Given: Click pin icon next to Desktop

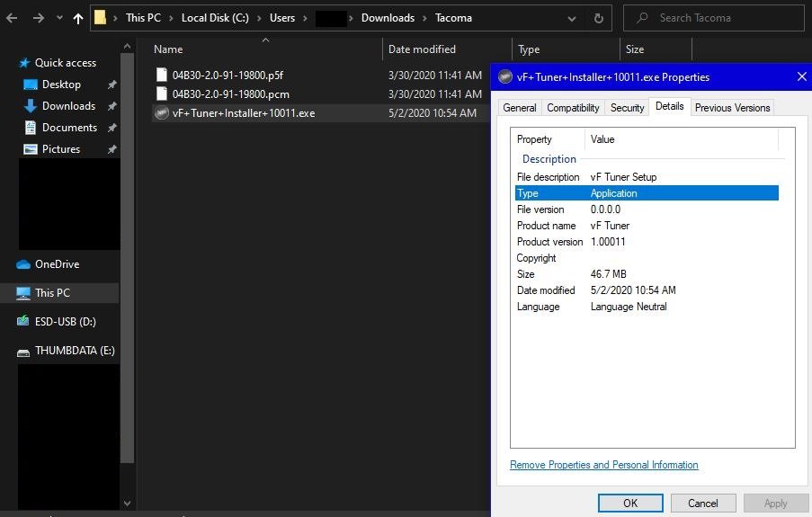Looking at the screenshot, I should pos(112,85).
